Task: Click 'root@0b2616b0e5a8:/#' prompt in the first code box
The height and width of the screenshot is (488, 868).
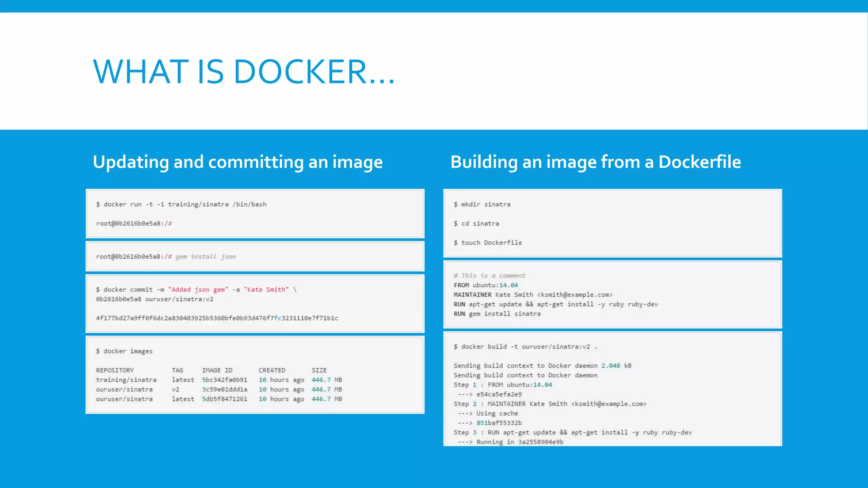Action: click(134, 223)
